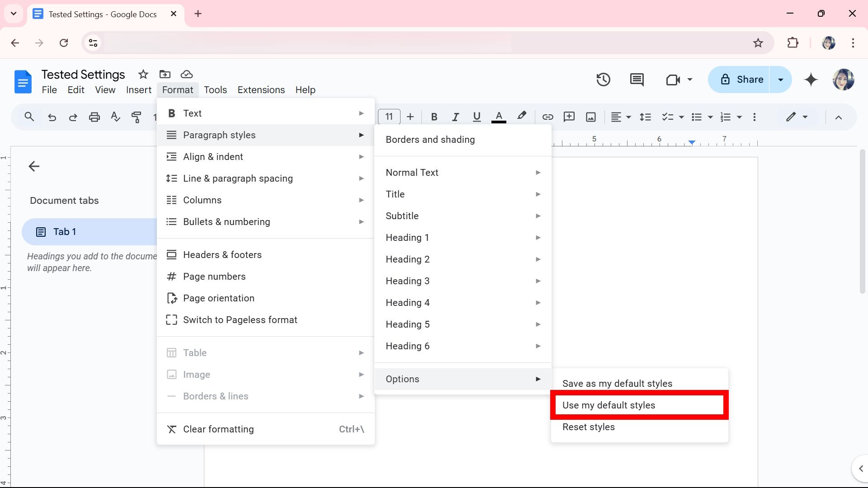Screen dimensions: 868x488
Task: Click the Spell check icon
Action: (116, 117)
